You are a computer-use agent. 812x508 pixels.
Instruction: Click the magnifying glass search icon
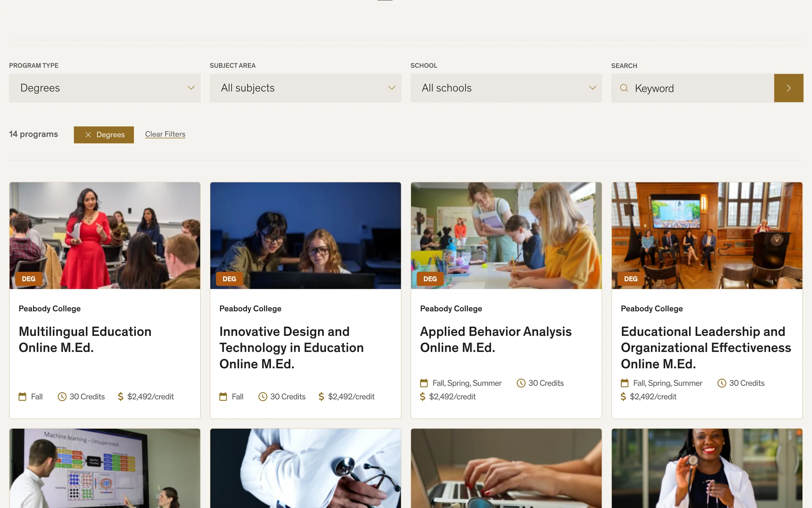(624, 88)
